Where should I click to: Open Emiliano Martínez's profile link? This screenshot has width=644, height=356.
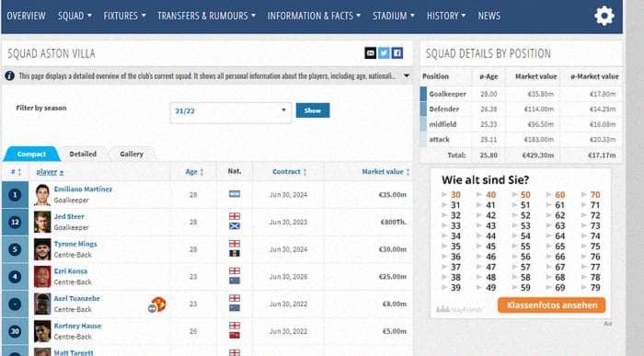pos(83,189)
